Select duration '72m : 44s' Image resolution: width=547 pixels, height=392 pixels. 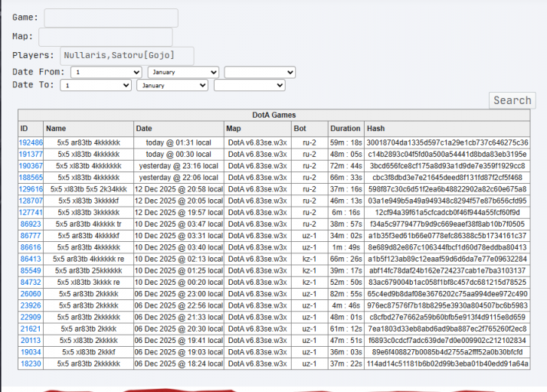(346, 166)
